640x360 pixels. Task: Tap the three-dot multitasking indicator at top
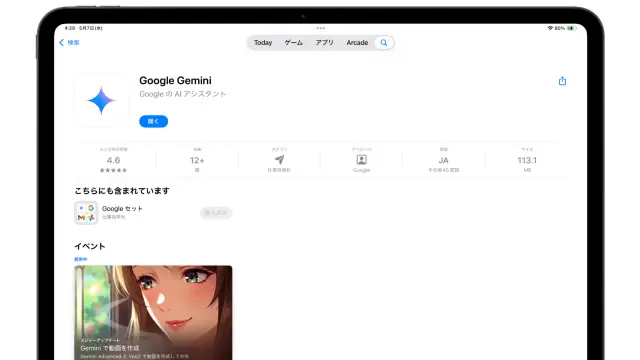(x=320, y=28)
